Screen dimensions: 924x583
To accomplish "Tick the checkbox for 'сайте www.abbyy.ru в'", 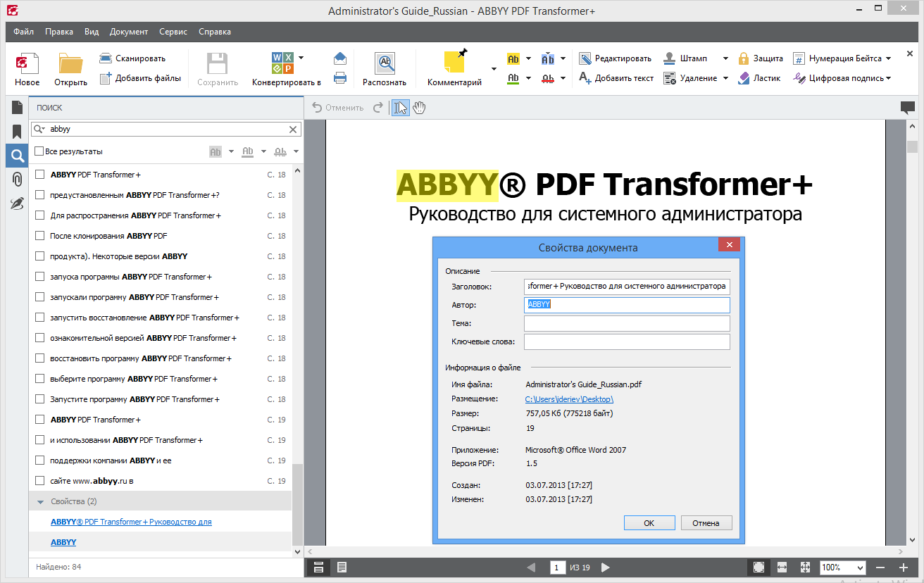I will click(40, 481).
